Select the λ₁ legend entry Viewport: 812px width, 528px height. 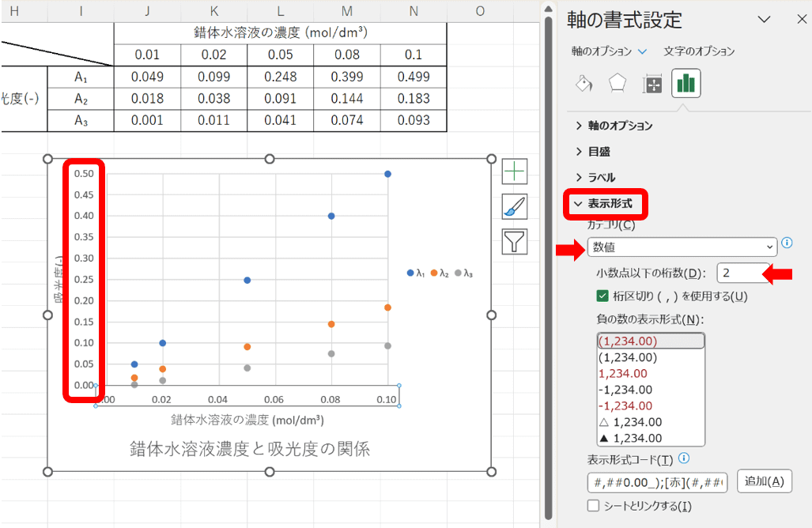pyautogui.click(x=416, y=273)
